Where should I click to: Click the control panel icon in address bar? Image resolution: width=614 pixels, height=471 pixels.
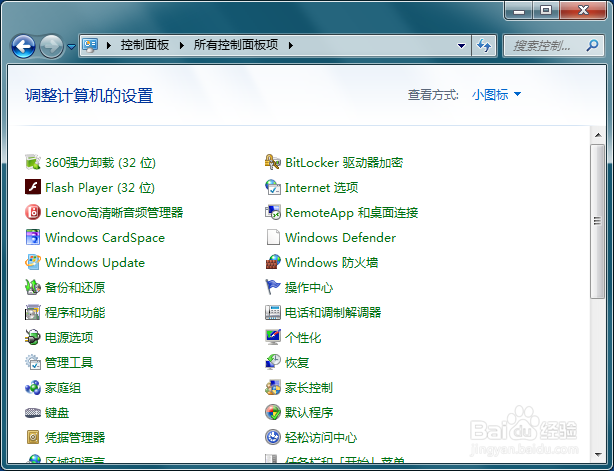(x=90, y=45)
